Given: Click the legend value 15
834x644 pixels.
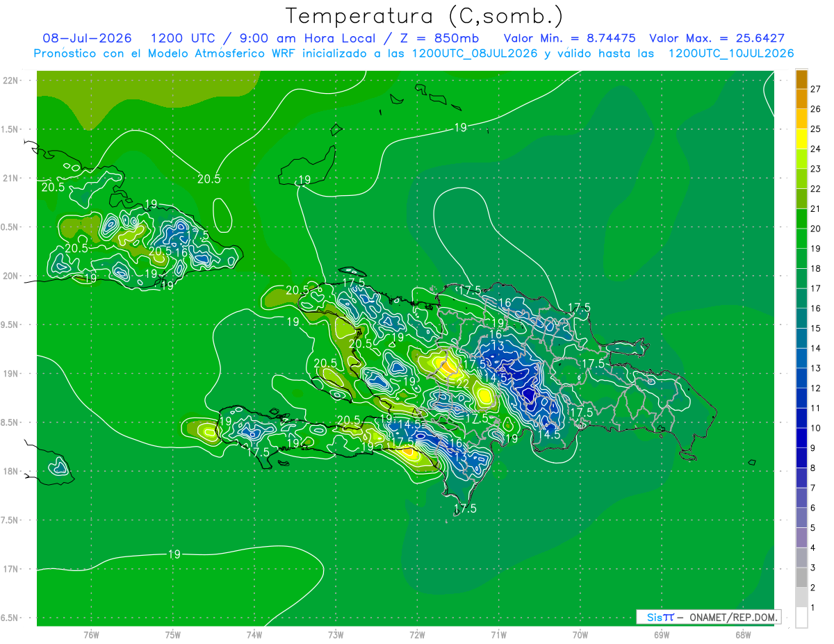Looking at the screenshot, I should click(x=816, y=328).
